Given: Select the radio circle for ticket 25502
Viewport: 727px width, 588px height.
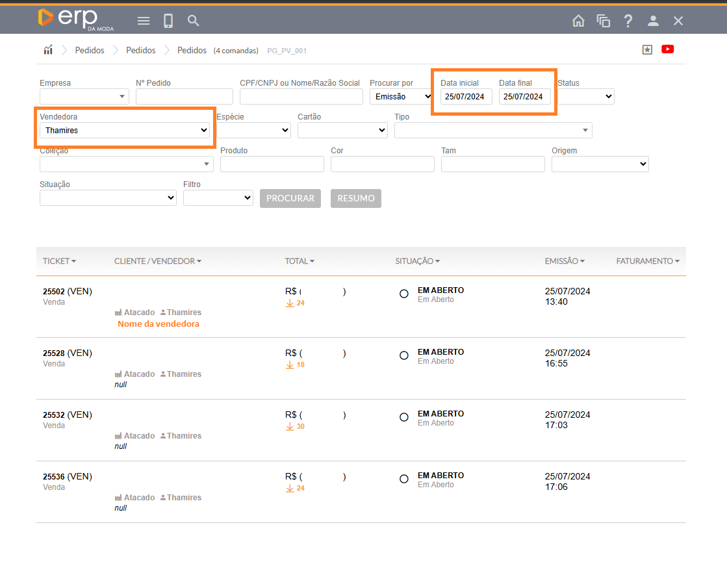Looking at the screenshot, I should click(x=404, y=294).
